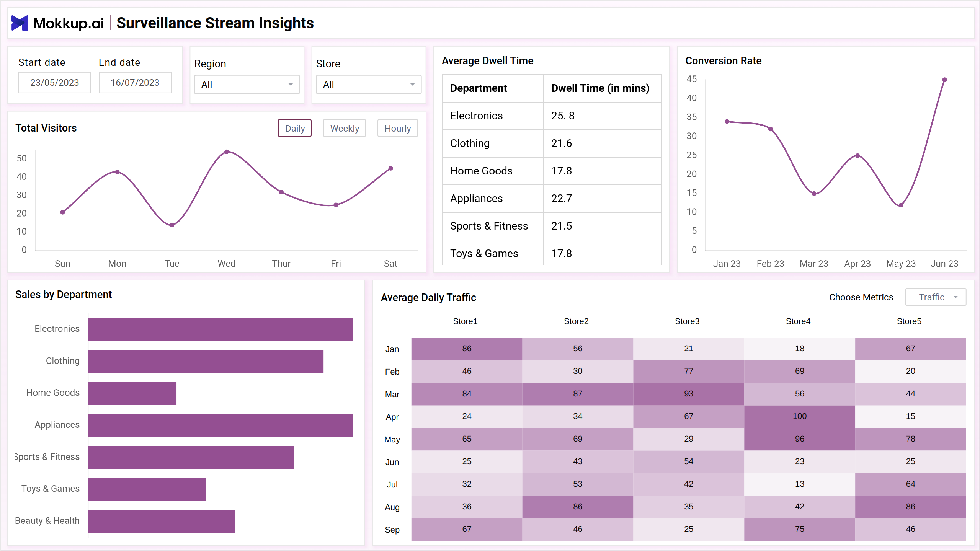
Task: Click the Wed data point on Total Visitors
Action: click(227, 152)
